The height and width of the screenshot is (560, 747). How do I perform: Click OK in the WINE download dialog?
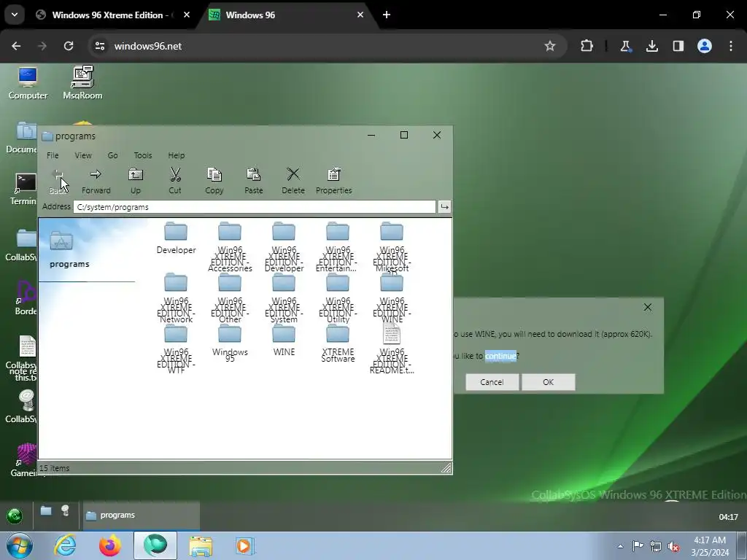tap(549, 382)
